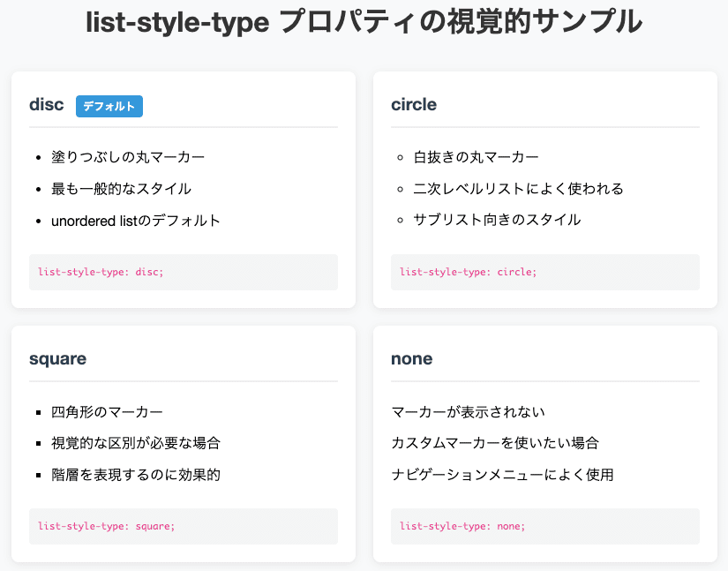Click the blue デフォルト badge
The image size is (728, 571).
(109, 106)
